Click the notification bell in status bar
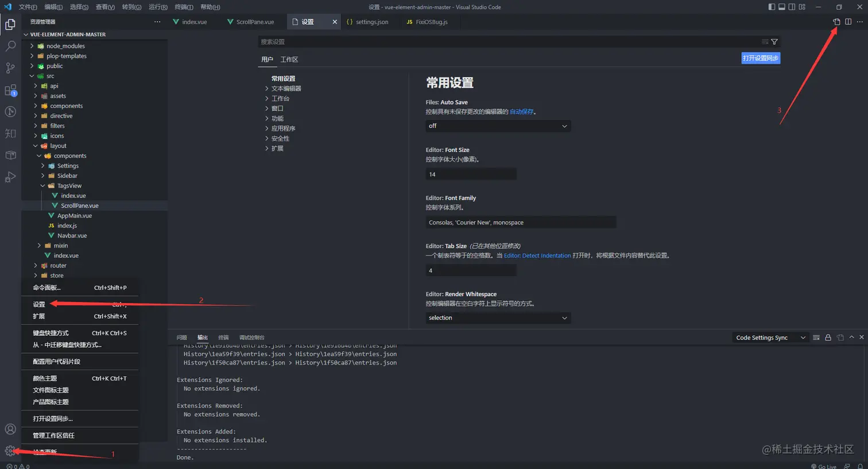Viewport: 868px width, 469px height. (x=860, y=466)
